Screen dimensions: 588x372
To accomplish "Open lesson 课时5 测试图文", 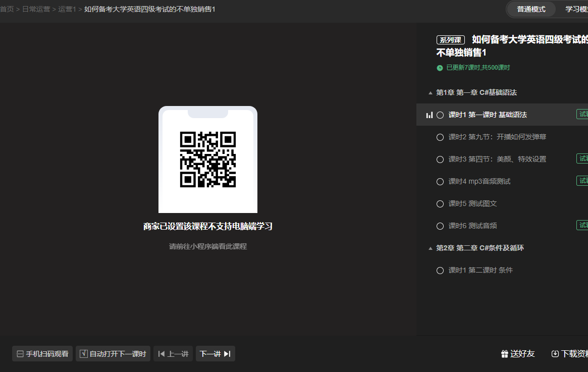I will click(472, 203).
